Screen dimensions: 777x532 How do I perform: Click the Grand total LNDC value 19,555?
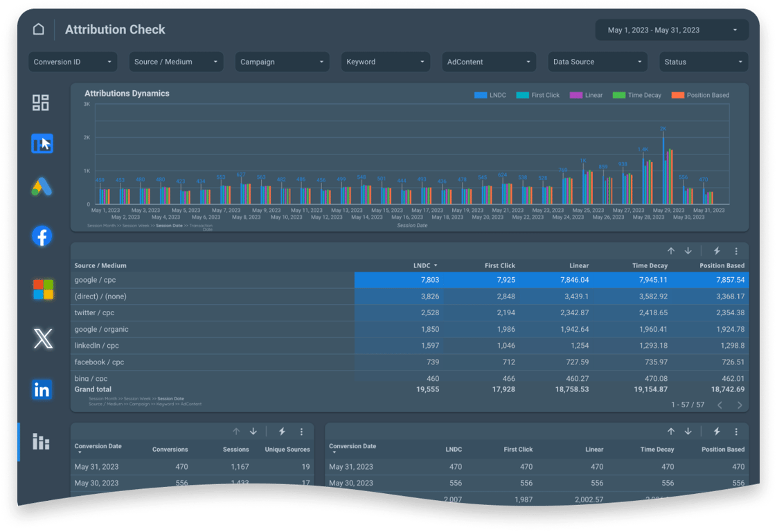[427, 390]
